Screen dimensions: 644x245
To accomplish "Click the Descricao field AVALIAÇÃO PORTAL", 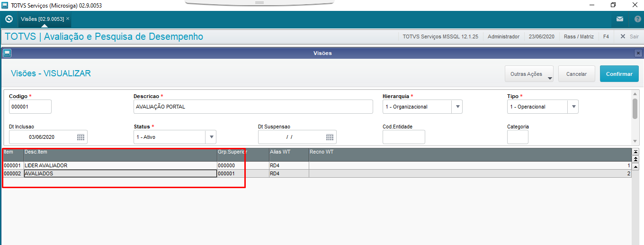I will pos(253,107).
